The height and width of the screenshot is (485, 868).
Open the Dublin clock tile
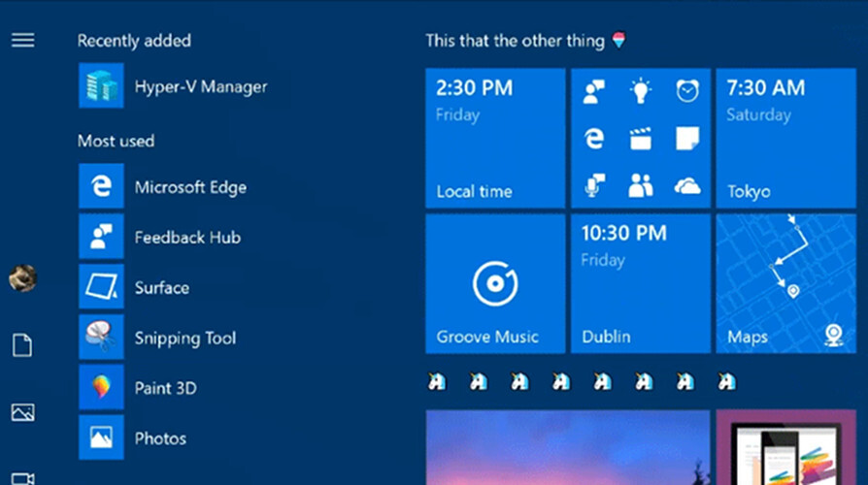coord(641,283)
